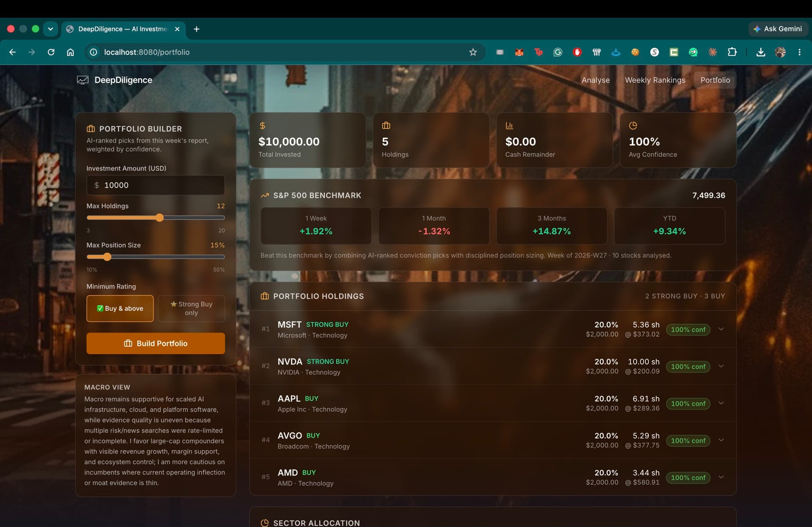Click the Ask Gemini button
This screenshot has width=812, height=527.
[778, 29]
